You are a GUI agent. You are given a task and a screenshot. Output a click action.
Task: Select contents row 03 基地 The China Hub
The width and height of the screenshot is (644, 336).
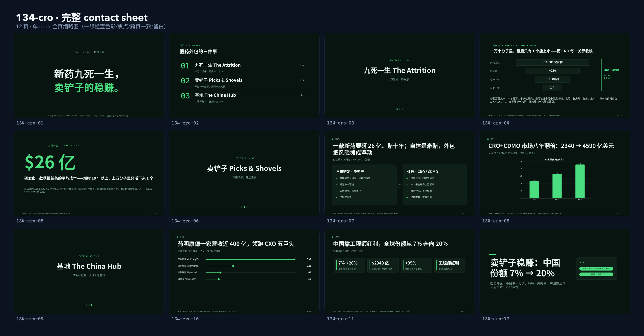click(x=245, y=97)
